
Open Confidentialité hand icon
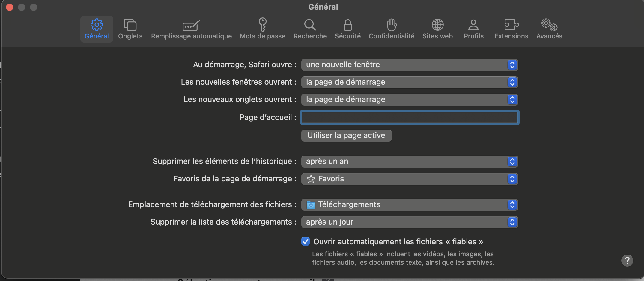pyautogui.click(x=391, y=25)
